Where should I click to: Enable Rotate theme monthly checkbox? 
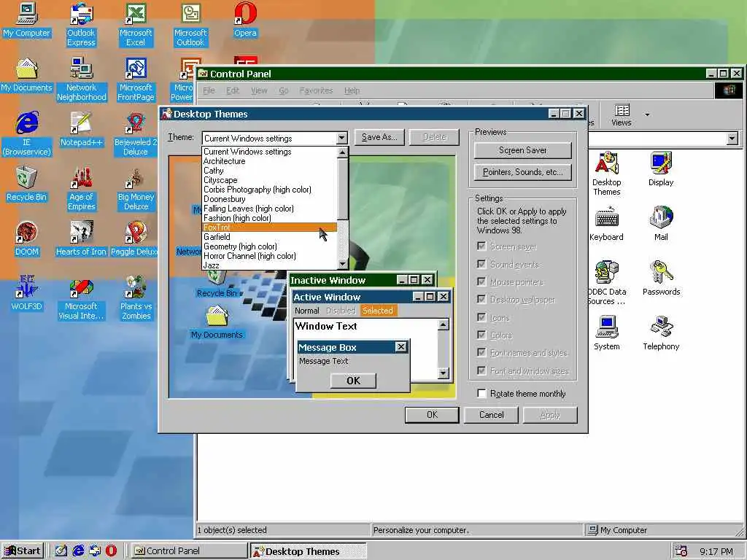pos(481,393)
